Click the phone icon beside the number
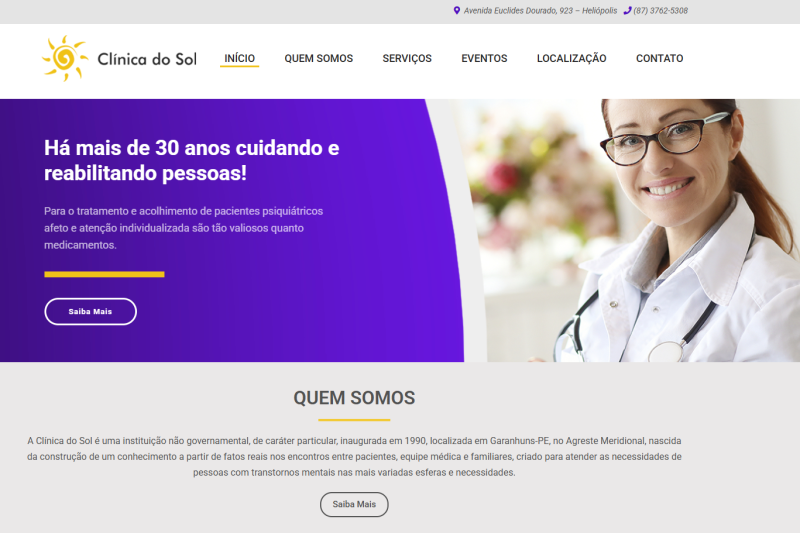 [x=628, y=10]
